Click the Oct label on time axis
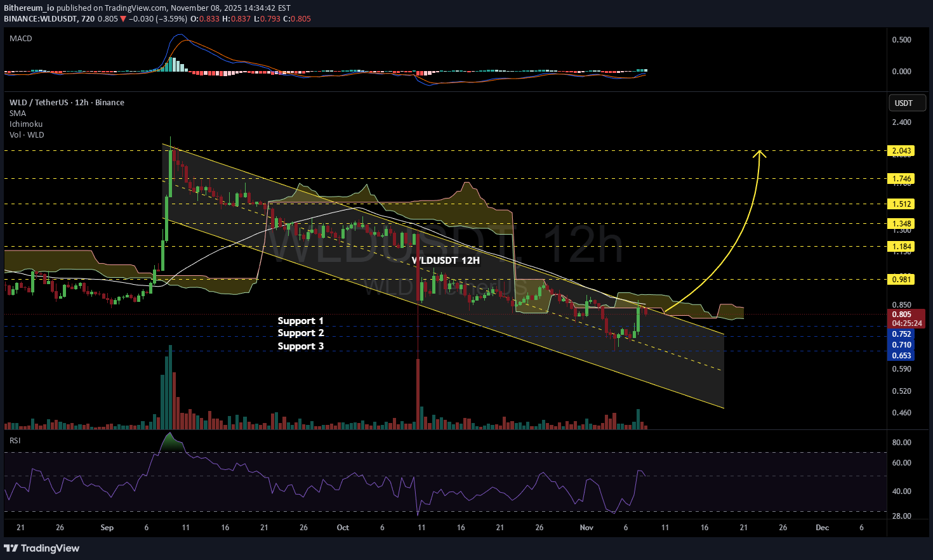 coord(343,528)
